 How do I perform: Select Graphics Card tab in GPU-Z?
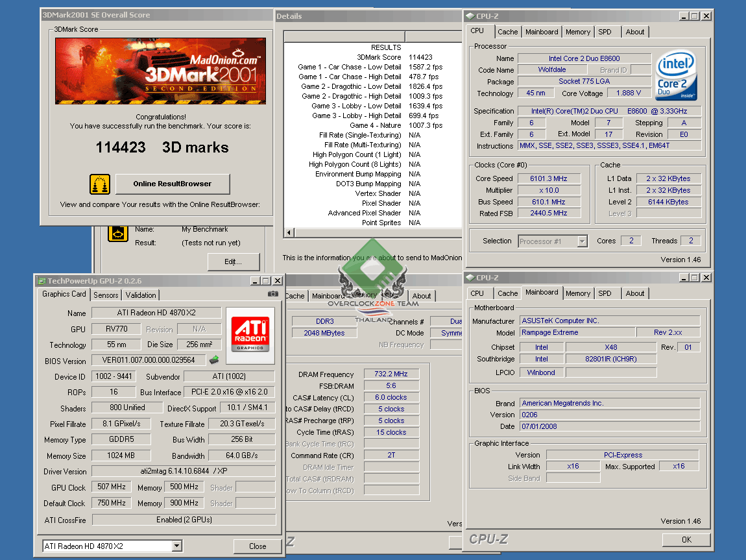pyautogui.click(x=64, y=294)
